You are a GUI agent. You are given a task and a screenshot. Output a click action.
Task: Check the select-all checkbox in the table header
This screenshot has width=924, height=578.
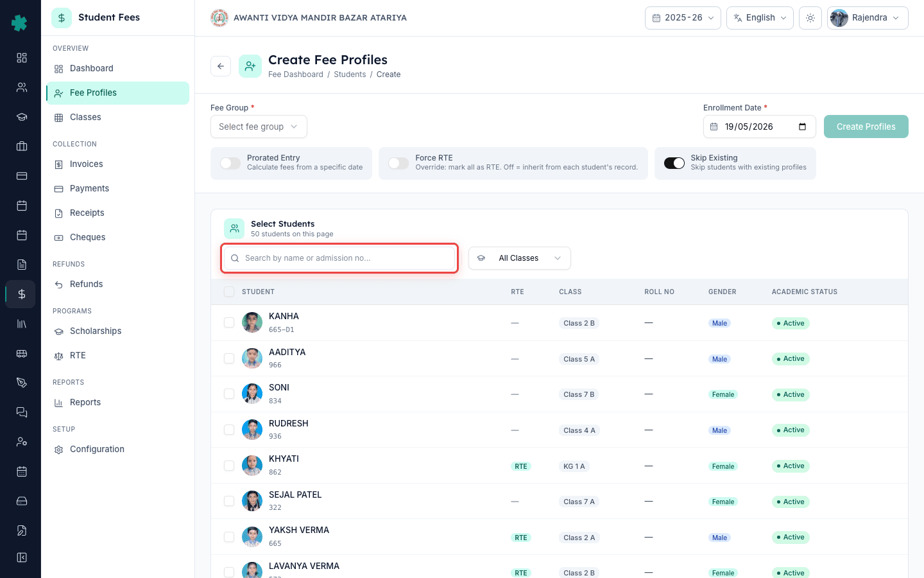229,292
